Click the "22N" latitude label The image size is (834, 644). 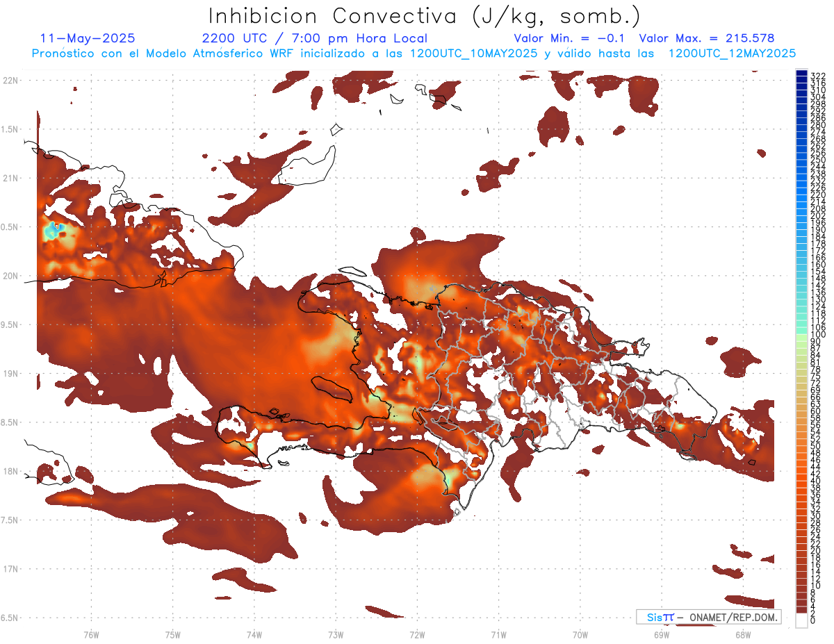tap(9, 81)
